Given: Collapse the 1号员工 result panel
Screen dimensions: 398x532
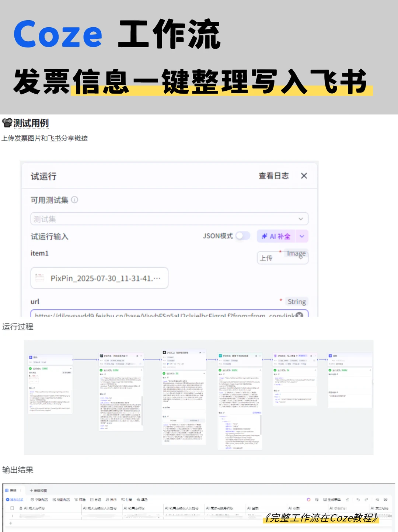Looking at the screenshot, I should [x=141, y=370].
